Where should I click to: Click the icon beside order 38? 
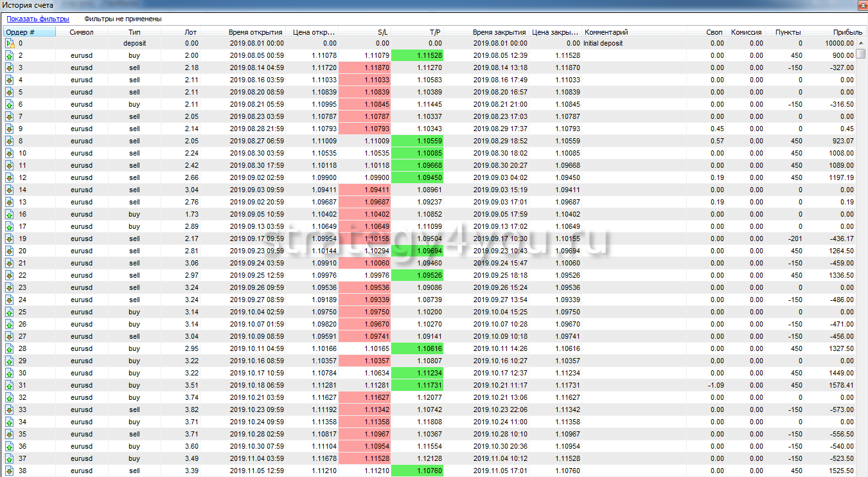(10, 471)
